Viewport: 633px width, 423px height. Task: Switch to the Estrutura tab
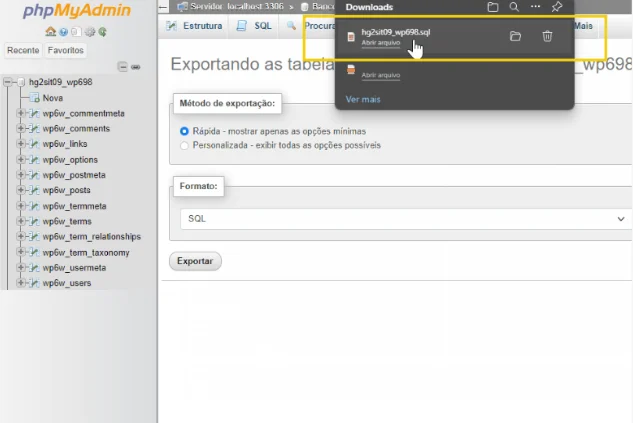pos(195,26)
